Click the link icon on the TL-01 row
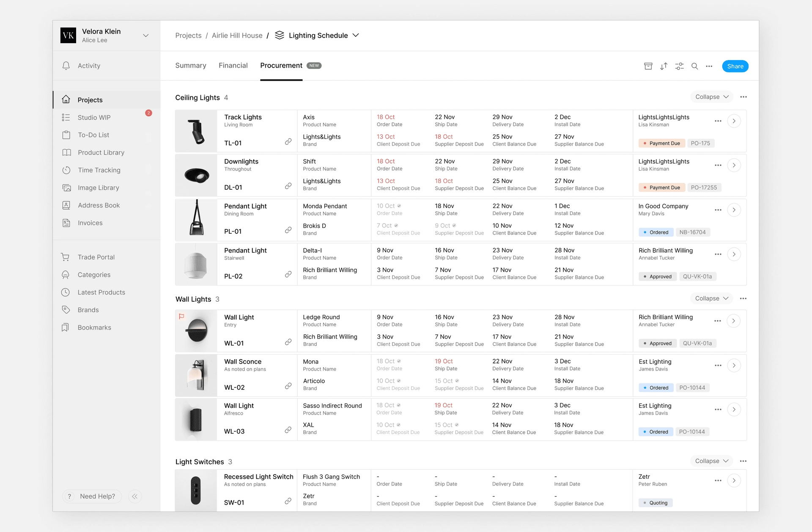 [x=288, y=142]
